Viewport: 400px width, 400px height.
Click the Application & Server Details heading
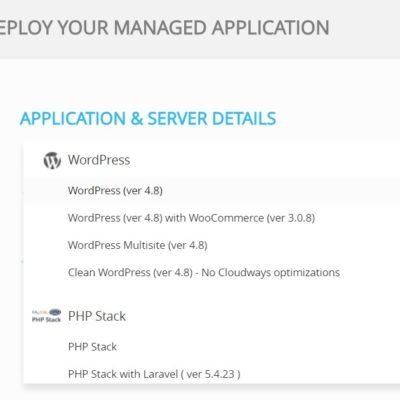(148, 119)
